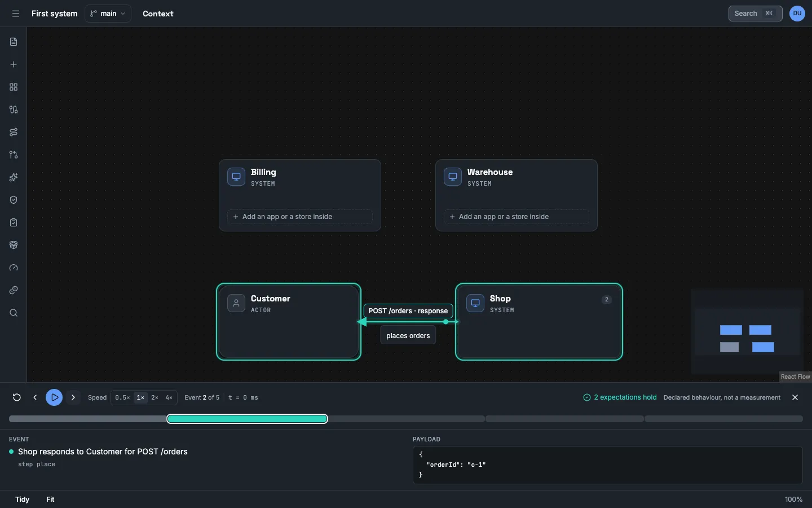The image size is (812, 508).
Task: Add an app or store inside Billing
Action: tap(300, 217)
